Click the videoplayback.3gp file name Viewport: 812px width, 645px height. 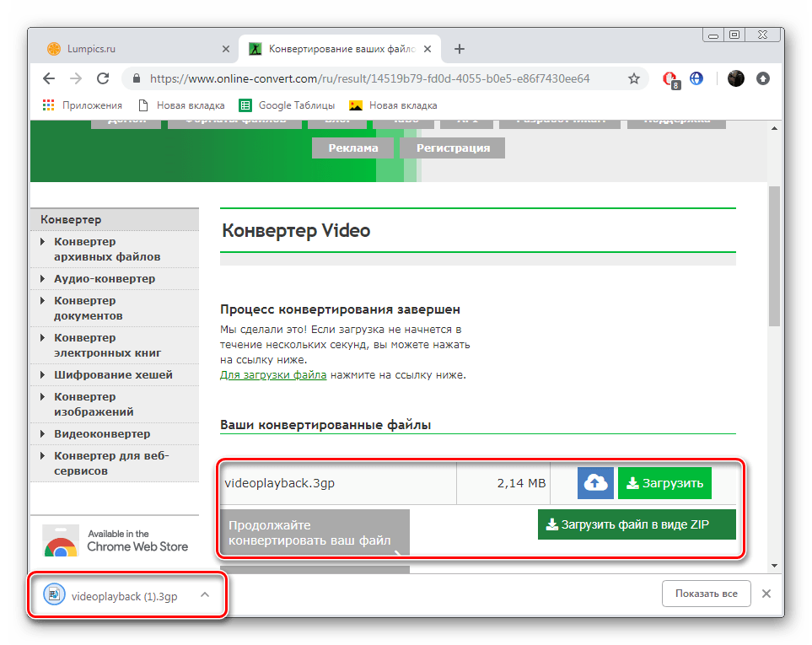(x=280, y=483)
